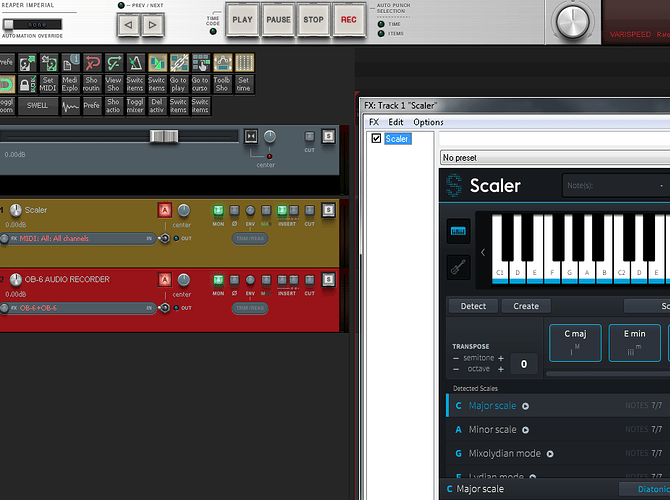Click the C maj chord pad
The height and width of the screenshot is (500, 670).
(x=575, y=343)
